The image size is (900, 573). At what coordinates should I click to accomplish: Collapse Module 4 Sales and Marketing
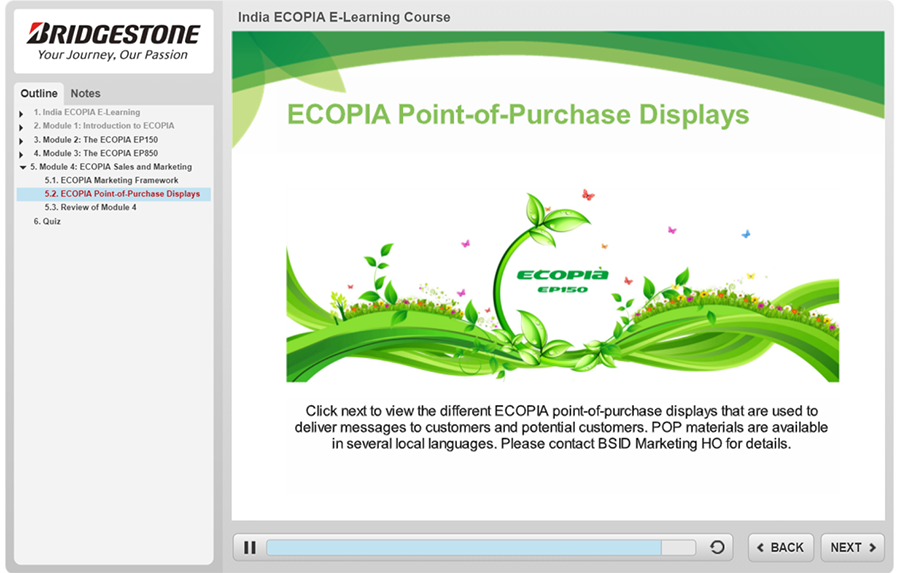(22, 167)
